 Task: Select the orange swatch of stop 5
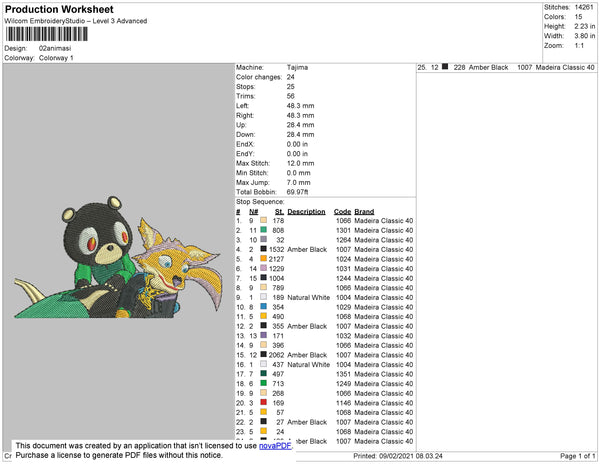pyautogui.click(x=263, y=259)
